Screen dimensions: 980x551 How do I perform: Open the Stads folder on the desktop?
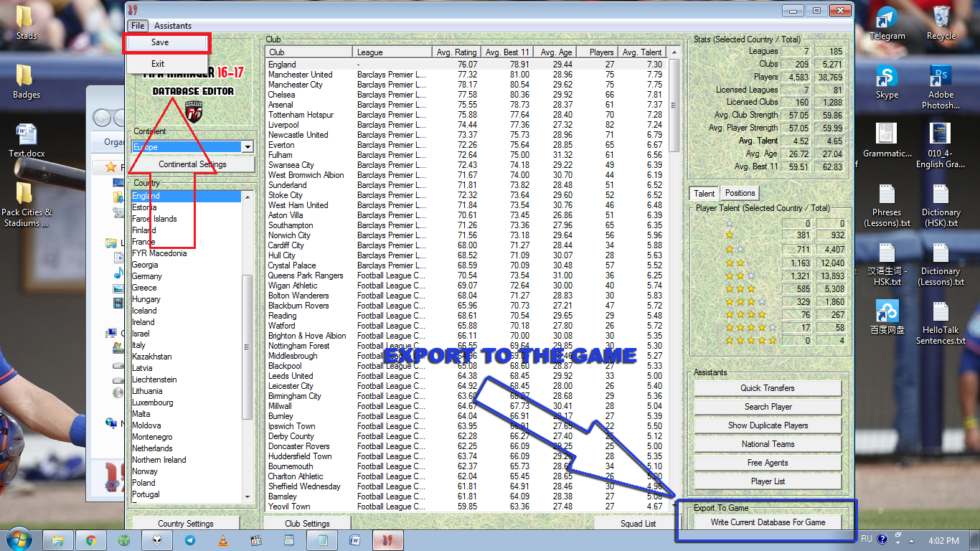tap(26, 23)
